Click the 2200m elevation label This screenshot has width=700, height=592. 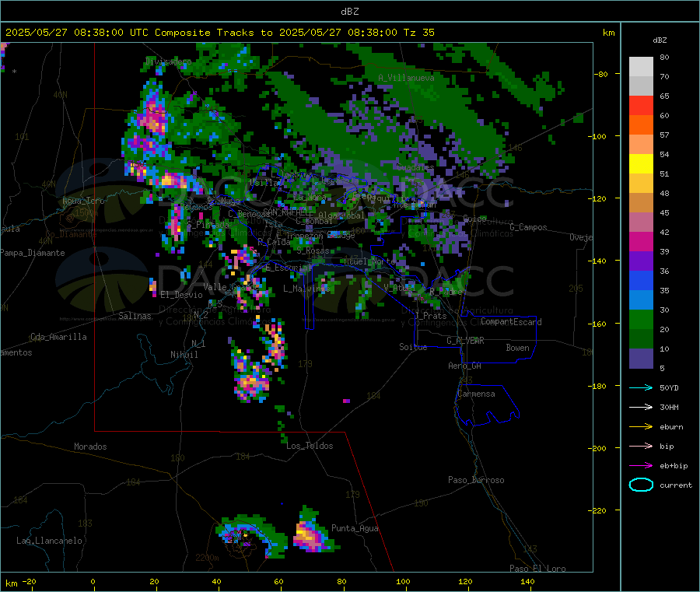click(207, 558)
